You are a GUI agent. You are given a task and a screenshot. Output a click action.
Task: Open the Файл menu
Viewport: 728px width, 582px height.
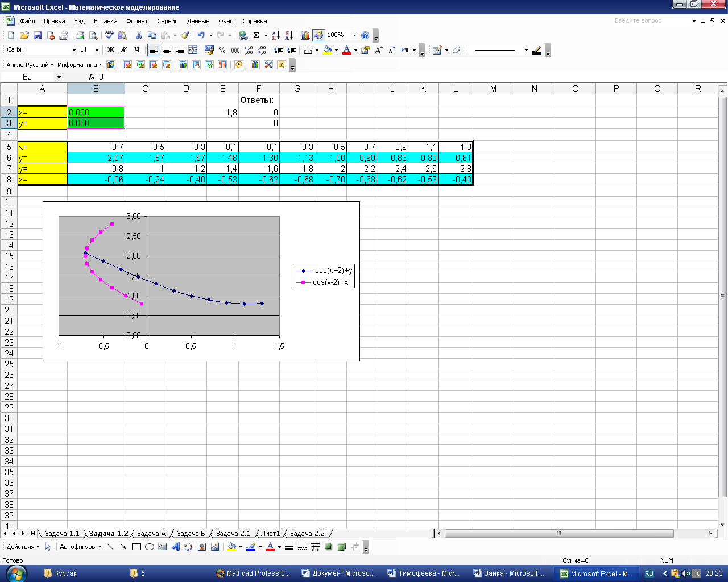(27, 21)
